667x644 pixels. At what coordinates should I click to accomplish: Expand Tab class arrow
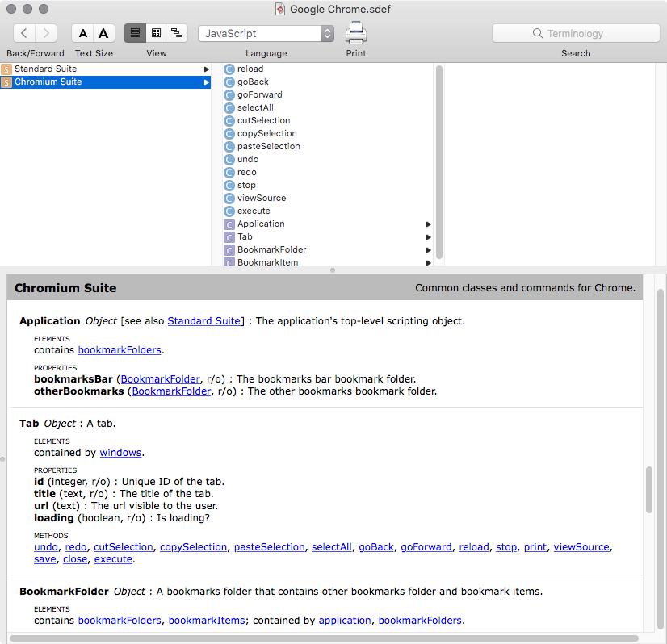click(x=428, y=236)
